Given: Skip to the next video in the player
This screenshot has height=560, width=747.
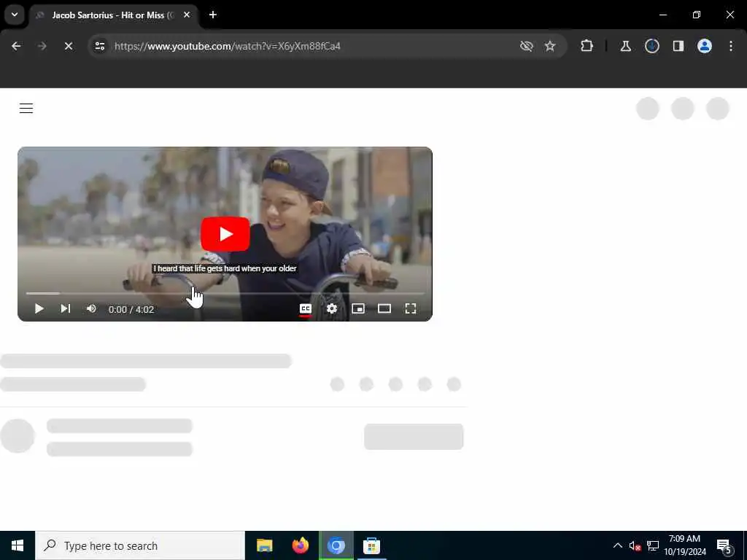Looking at the screenshot, I should (65, 308).
